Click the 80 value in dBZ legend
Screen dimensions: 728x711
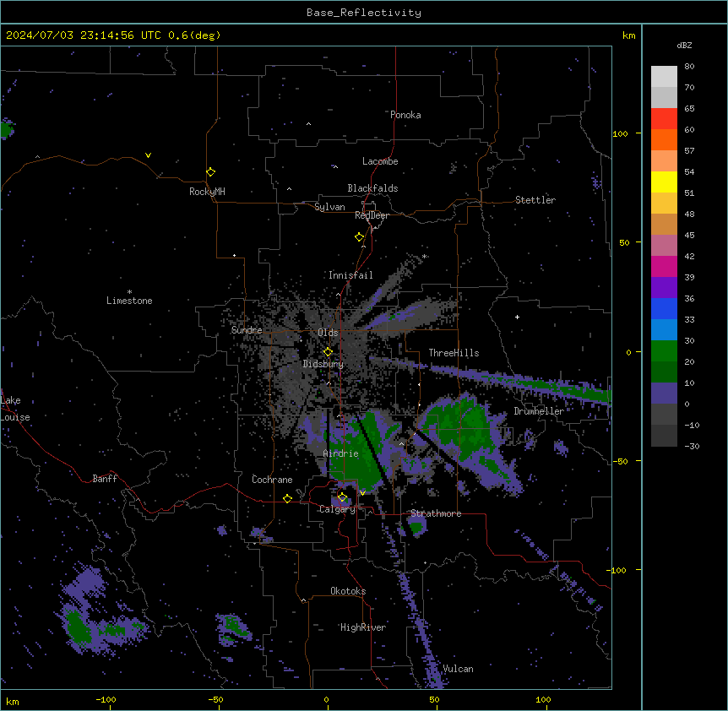click(689, 67)
